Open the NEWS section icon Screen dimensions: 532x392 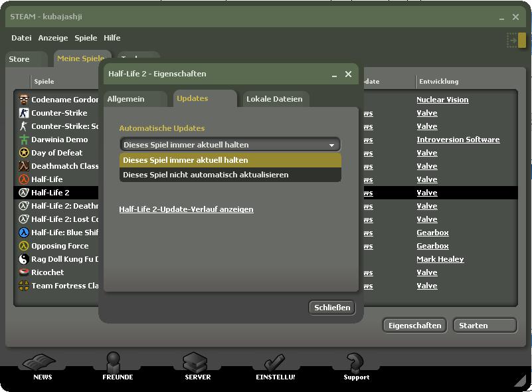(39, 363)
